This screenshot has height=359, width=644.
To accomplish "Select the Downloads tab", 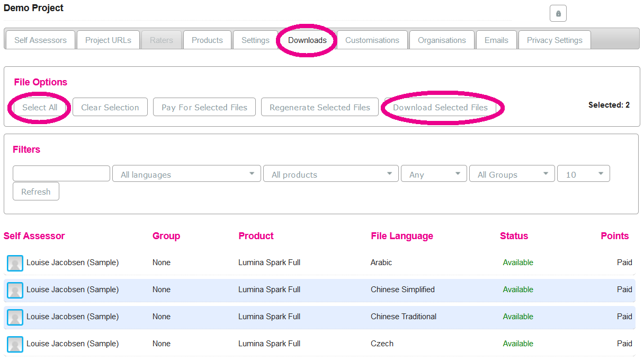I will (x=307, y=40).
